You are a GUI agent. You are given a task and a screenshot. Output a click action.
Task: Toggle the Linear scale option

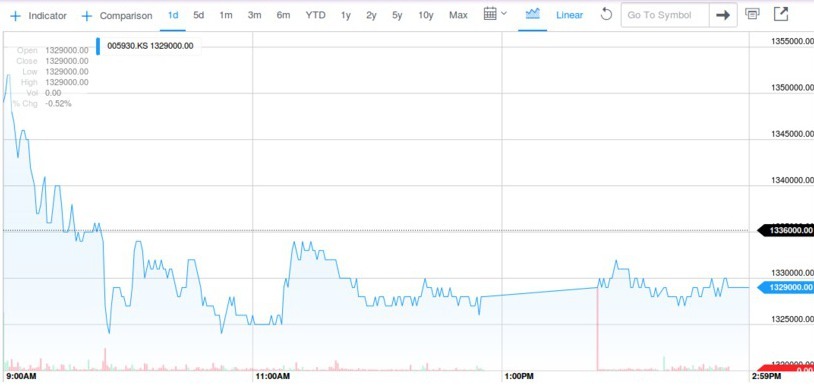click(x=569, y=15)
